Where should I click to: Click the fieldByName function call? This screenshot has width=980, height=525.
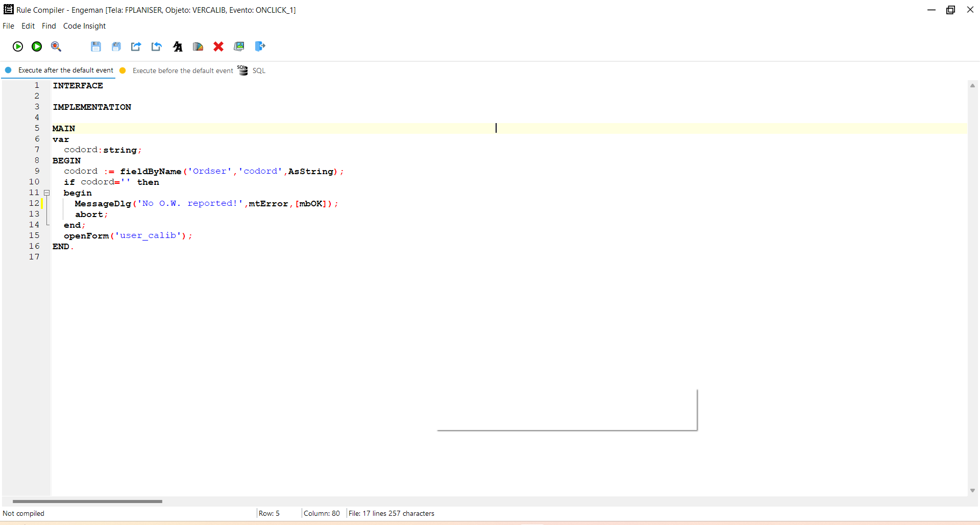pos(151,172)
